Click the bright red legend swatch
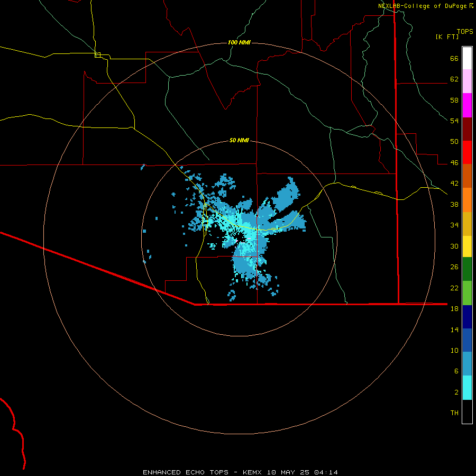The width and height of the screenshot is (476, 476). (467, 152)
